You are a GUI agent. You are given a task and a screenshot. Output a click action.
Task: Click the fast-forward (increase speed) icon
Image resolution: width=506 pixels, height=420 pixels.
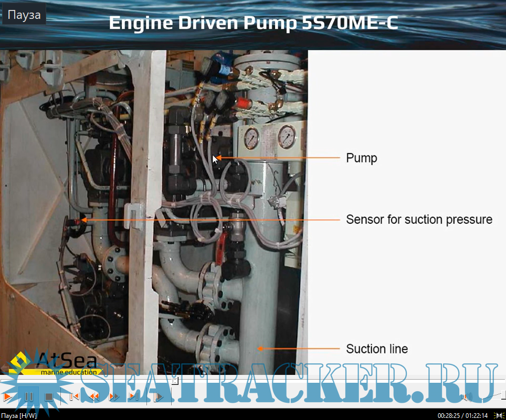[114, 397]
